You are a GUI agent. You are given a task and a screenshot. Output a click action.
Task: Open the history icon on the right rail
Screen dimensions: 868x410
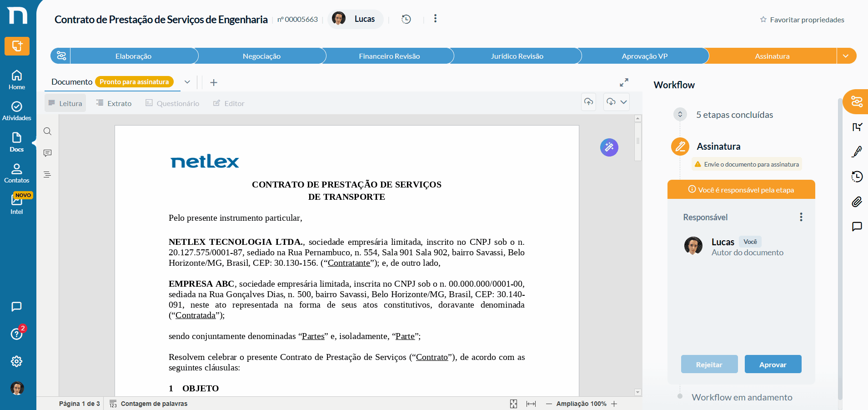tap(857, 177)
